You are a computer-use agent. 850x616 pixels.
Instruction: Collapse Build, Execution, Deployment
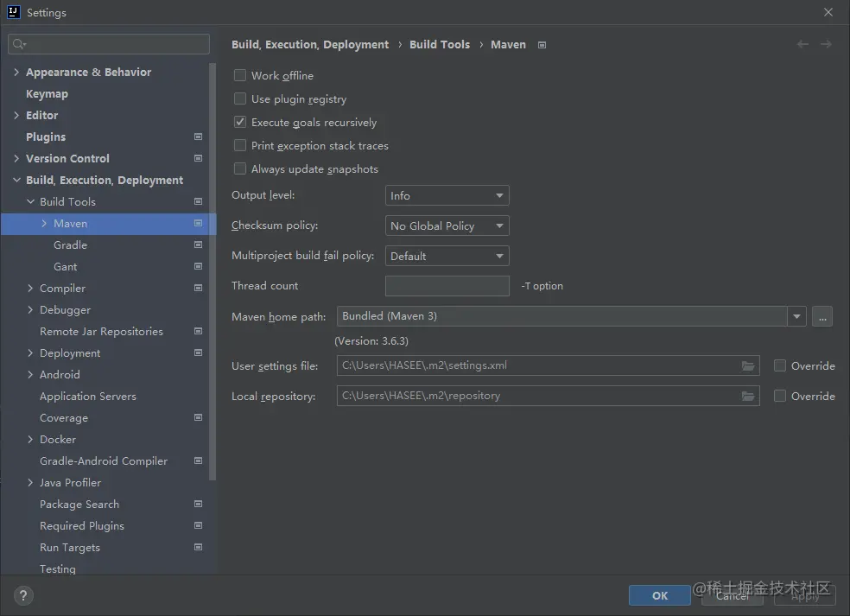[x=16, y=180]
